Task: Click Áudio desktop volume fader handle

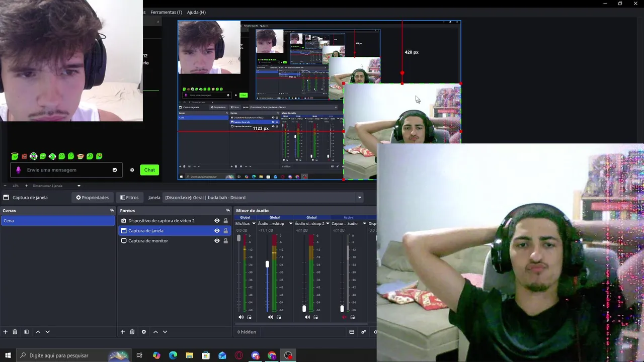Action: click(267, 264)
